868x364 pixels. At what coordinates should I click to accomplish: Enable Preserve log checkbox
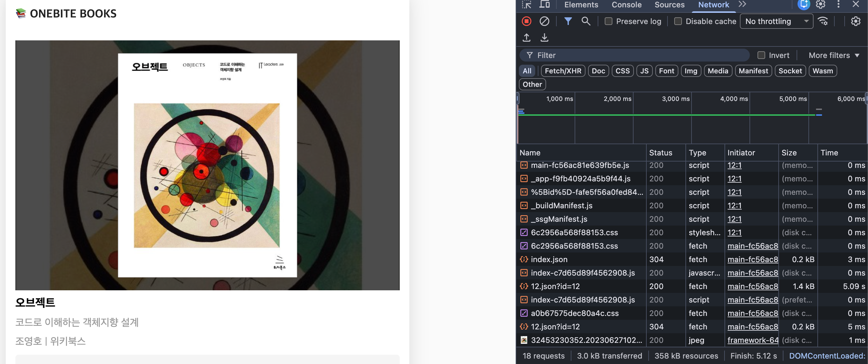(608, 21)
